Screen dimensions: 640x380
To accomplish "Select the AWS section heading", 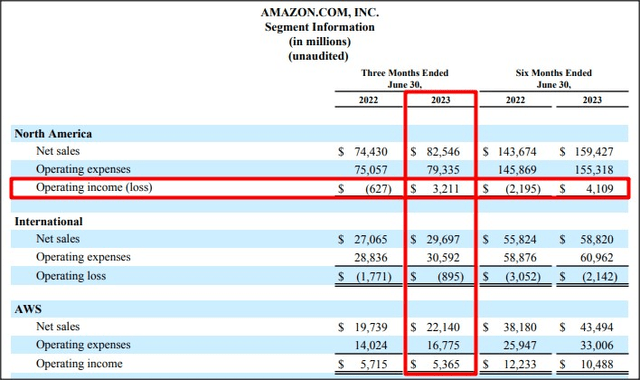I will pyautogui.click(x=28, y=309).
